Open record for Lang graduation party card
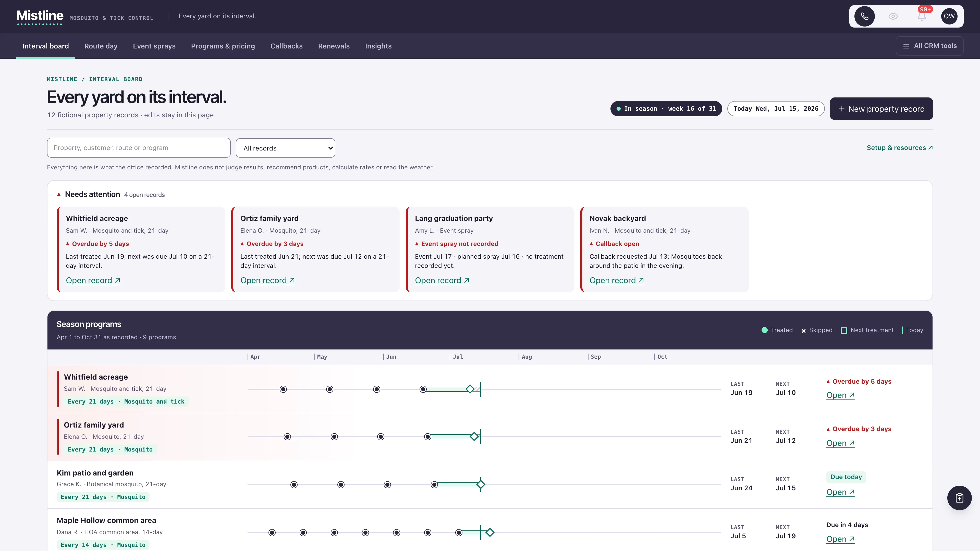The image size is (980, 551). (x=442, y=280)
